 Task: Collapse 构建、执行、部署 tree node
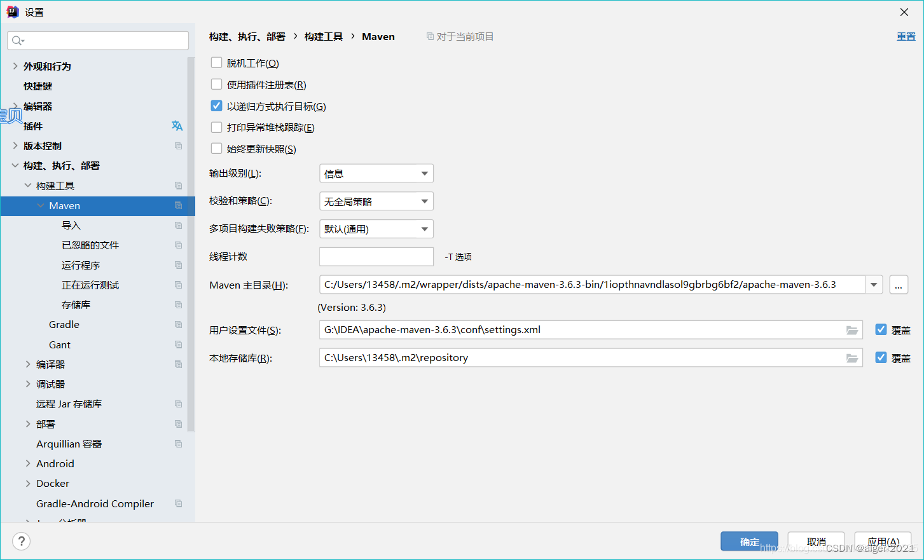(15, 165)
